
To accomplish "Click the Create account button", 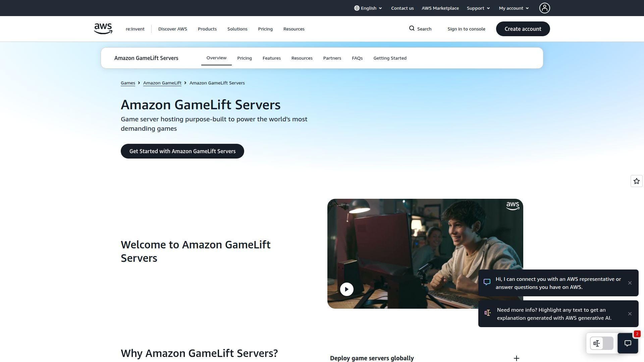I will (523, 29).
